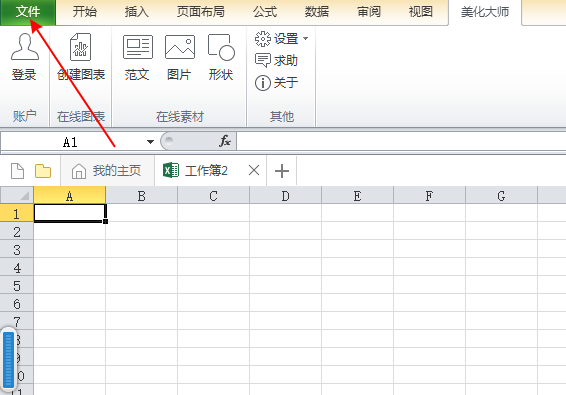566x395 pixels.
Task: Click the 登录 user icon
Action: 25,47
